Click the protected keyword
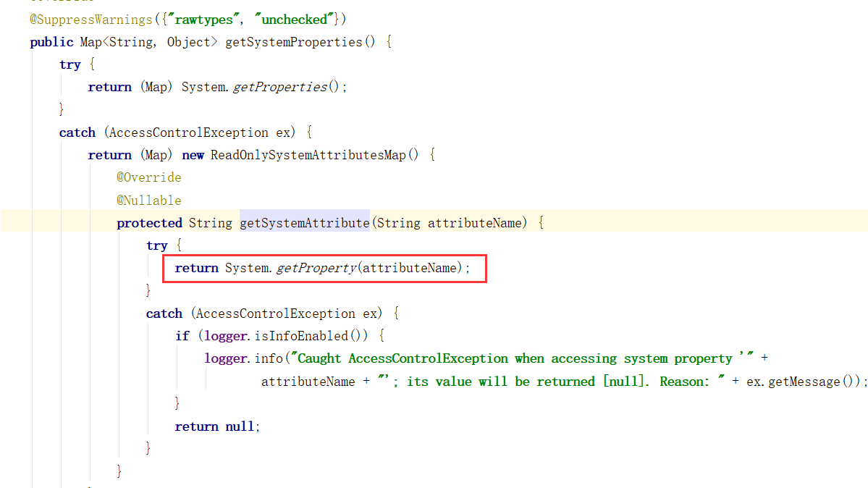 (x=149, y=223)
